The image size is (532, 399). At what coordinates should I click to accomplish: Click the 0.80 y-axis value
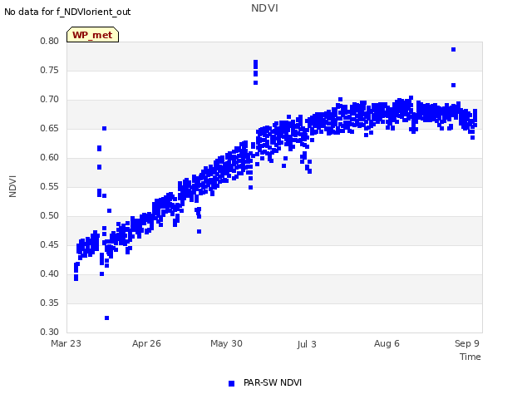pos(50,41)
